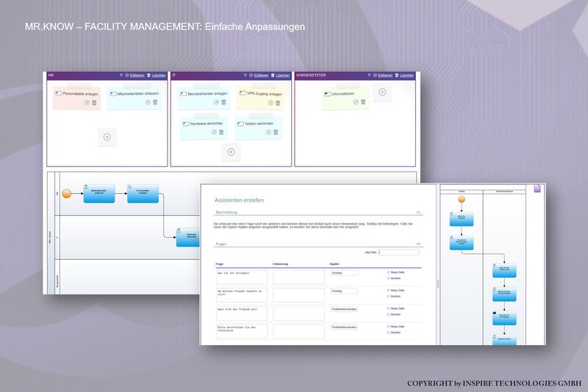The height and width of the screenshot is (392, 588).
Task: Select the Mitarbeiterdaten erfassen process node
Action: (x=99, y=194)
